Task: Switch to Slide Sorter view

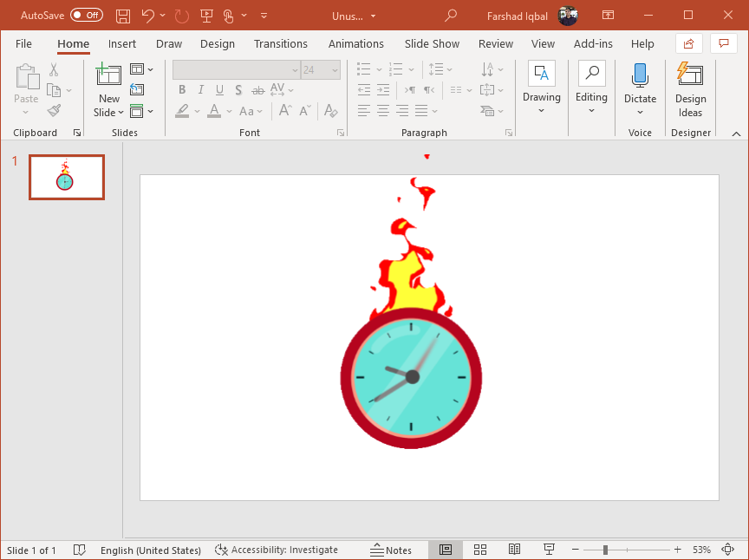Action: pyautogui.click(x=480, y=550)
